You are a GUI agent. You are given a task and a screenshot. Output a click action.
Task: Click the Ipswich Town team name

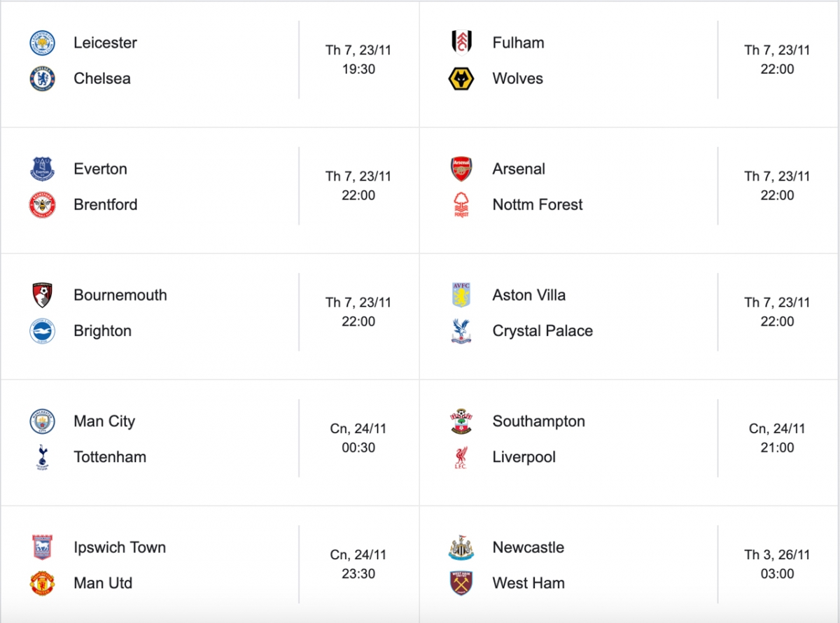120,547
